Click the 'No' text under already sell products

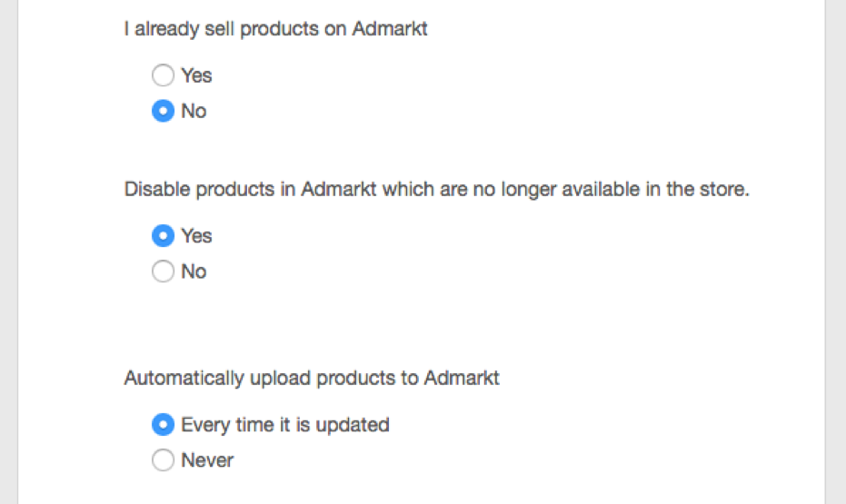[x=194, y=112]
